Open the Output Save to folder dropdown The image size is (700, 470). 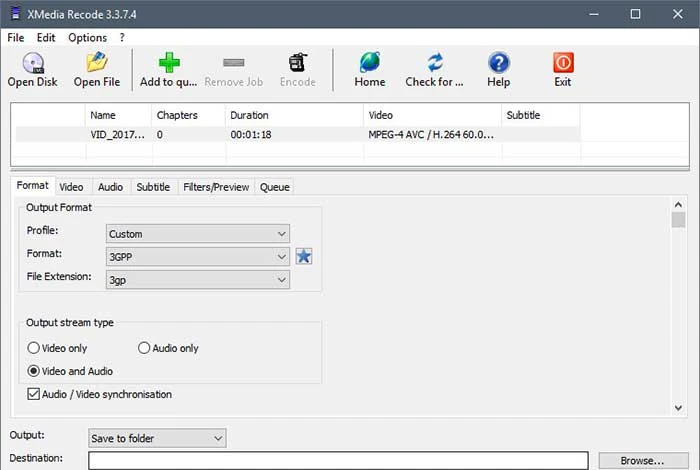coord(157,438)
